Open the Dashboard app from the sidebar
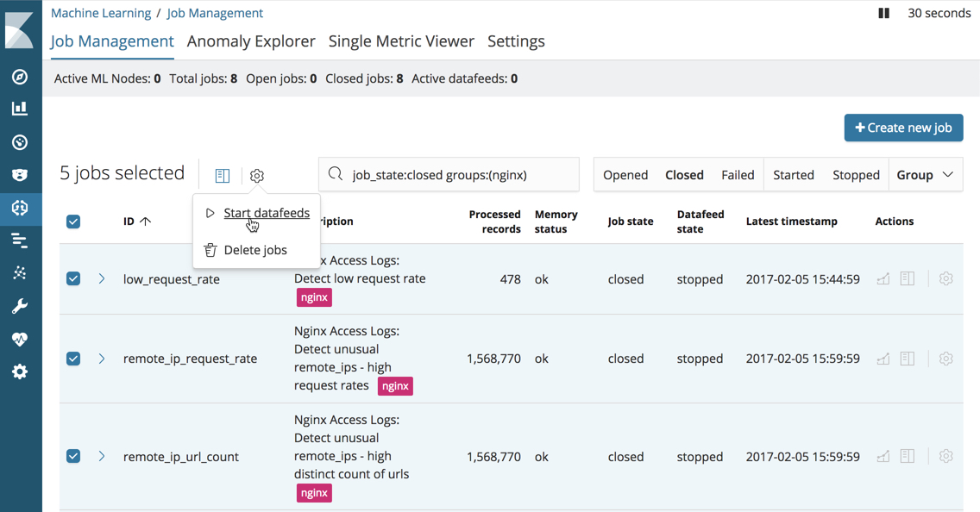This screenshot has height=512, width=980. tap(19, 142)
